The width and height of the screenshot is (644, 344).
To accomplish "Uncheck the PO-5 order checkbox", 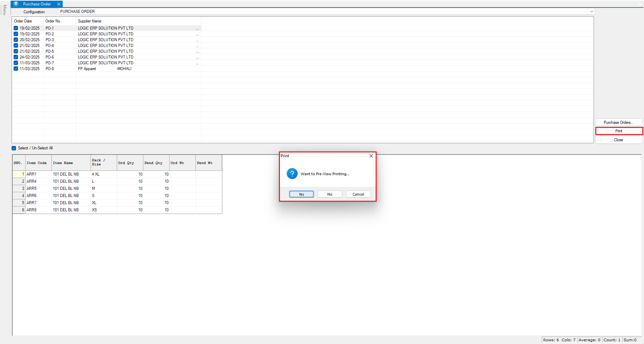I will [x=16, y=51].
